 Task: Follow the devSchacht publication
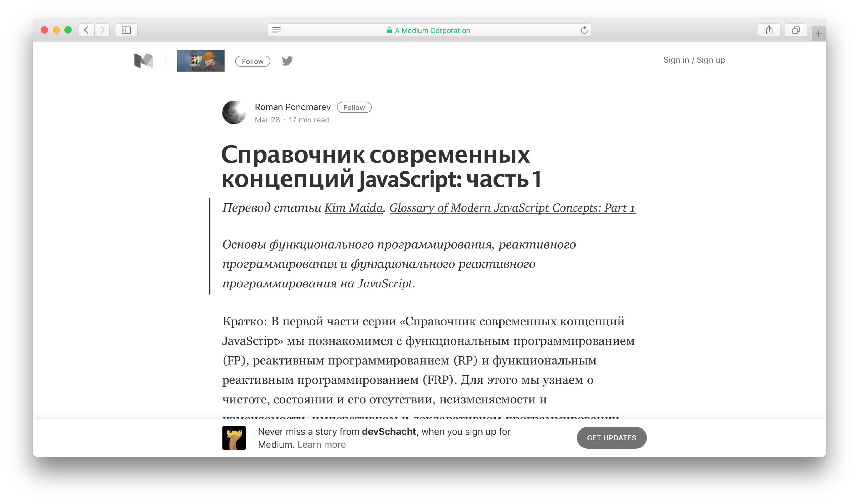[253, 61]
